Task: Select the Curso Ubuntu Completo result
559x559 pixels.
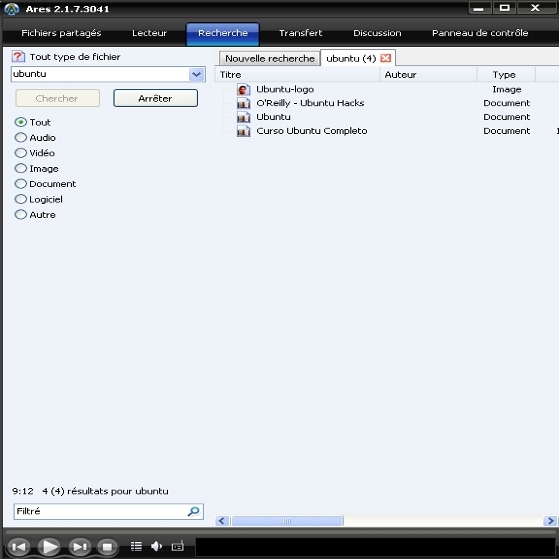Action: [x=312, y=131]
